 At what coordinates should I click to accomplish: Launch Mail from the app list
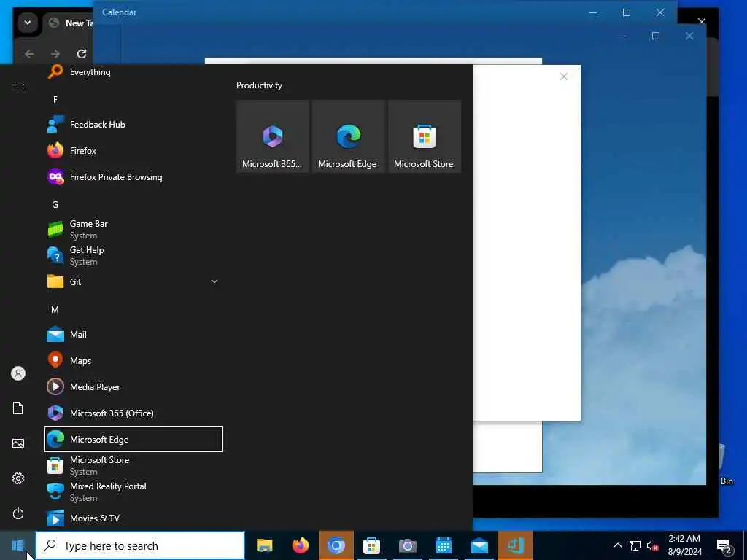click(x=133, y=335)
